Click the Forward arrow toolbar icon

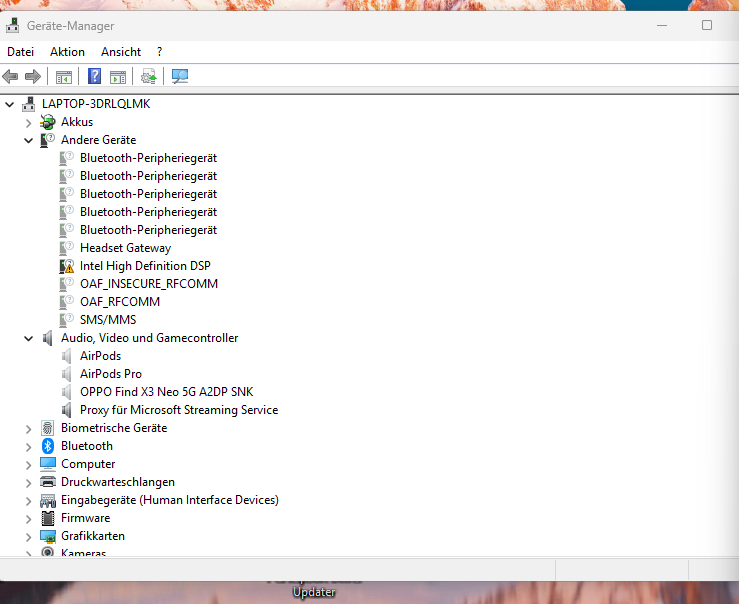33,76
